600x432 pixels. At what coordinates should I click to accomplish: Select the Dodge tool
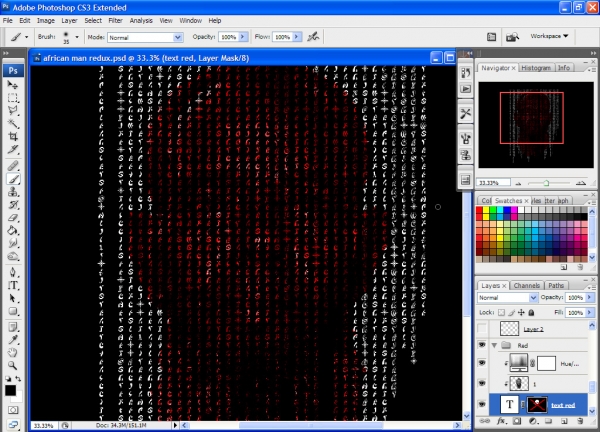[x=13, y=256]
